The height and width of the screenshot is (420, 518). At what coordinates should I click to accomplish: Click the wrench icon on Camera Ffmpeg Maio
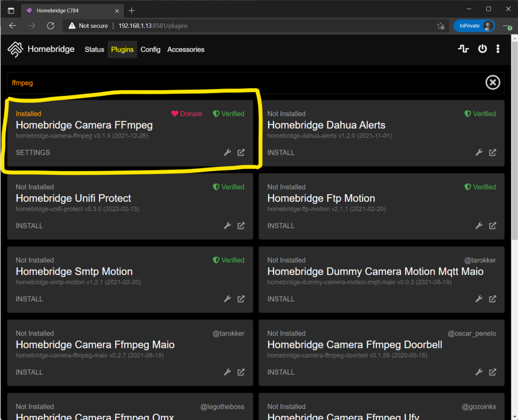click(227, 372)
